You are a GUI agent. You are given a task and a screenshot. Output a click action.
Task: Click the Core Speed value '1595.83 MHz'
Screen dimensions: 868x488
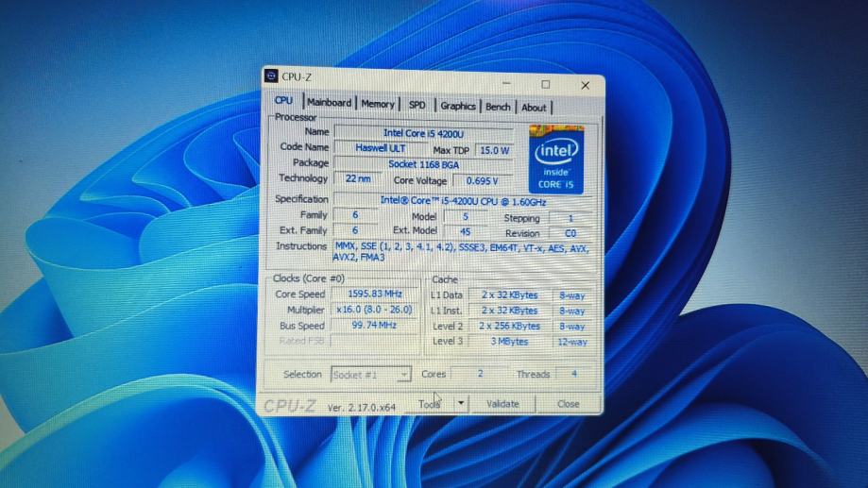(374, 294)
